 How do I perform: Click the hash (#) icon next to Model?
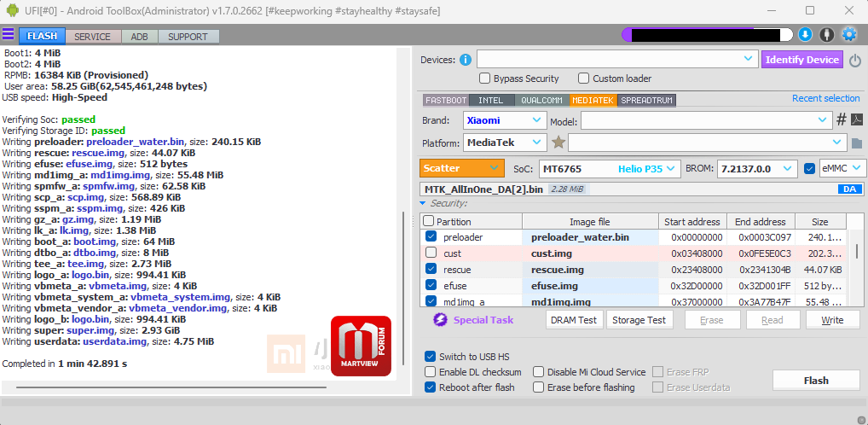coord(841,119)
